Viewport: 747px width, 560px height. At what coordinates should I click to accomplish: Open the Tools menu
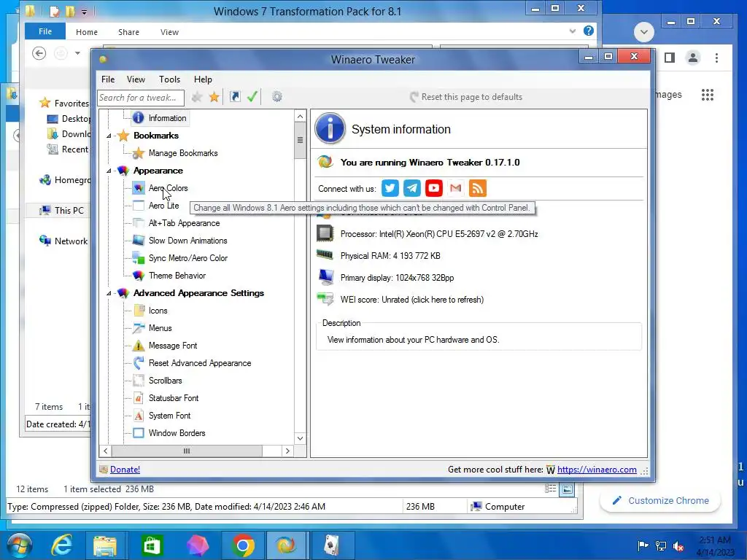[x=169, y=79]
